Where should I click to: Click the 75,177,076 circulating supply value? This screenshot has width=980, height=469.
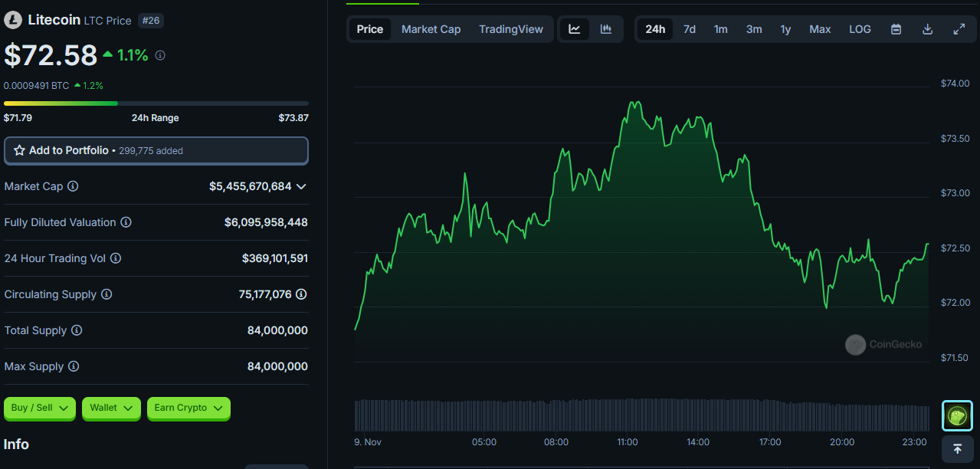[265, 294]
